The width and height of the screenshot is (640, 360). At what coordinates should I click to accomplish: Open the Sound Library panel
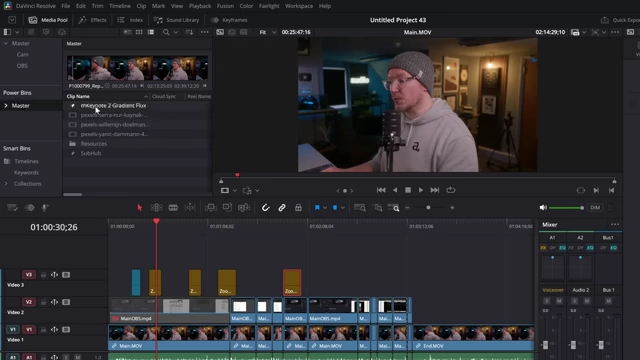177,20
